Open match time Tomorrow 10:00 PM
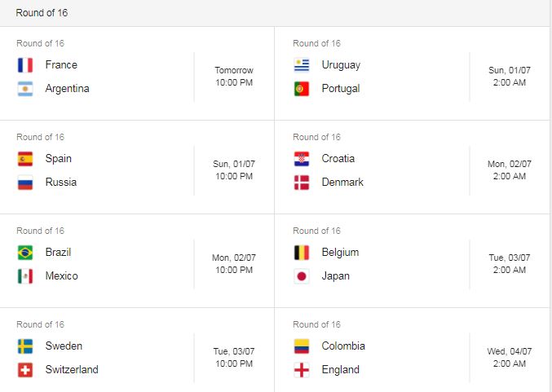552x392 pixels. (234, 77)
